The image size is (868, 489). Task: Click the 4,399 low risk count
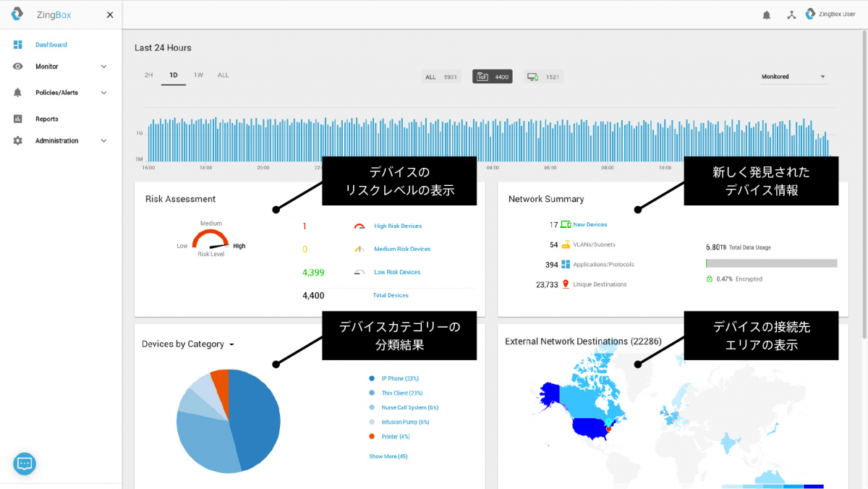(313, 273)
